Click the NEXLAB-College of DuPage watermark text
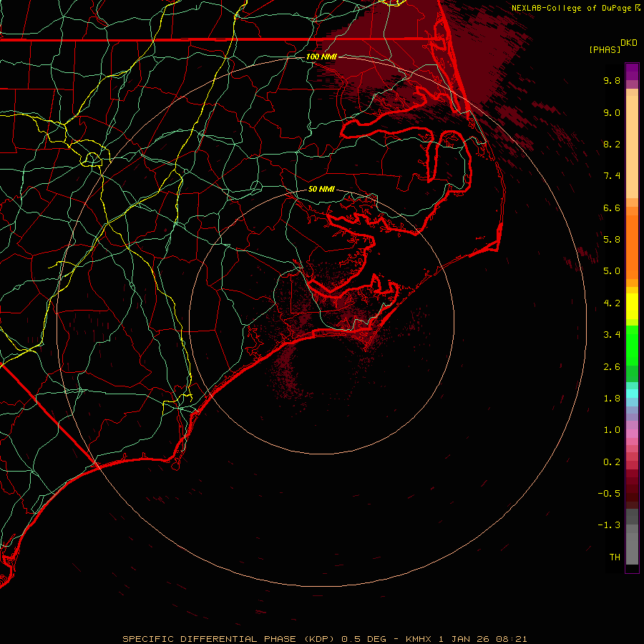Screen dimensions: 644x644 pos(572,8)
